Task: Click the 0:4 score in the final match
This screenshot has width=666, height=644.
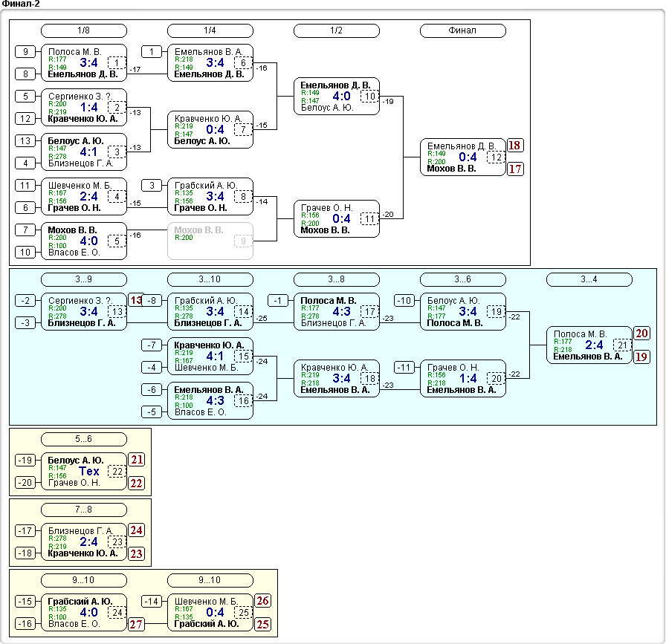Action: (x=468, y=157)
